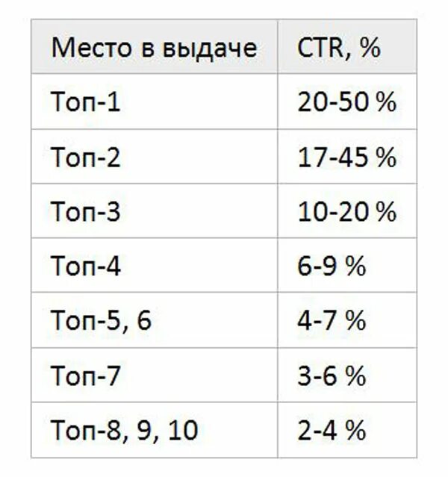
Task: Select the 'Топ-2' cell
Action: (155, 156)
